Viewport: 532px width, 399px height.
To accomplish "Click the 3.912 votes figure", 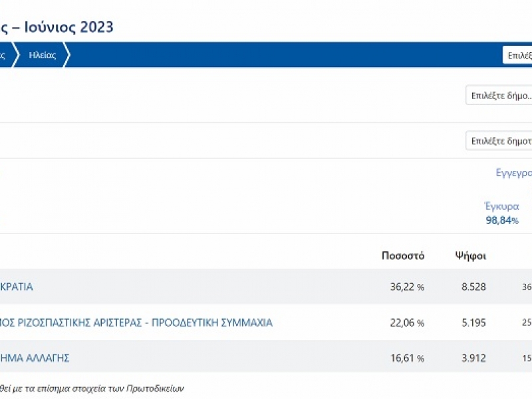I will [473, 358].
